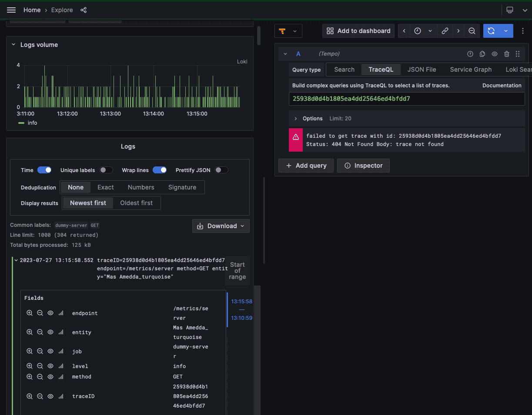Turn on Prettify JSON
This screenshot has width=532, height=415.
click(221, 170)
